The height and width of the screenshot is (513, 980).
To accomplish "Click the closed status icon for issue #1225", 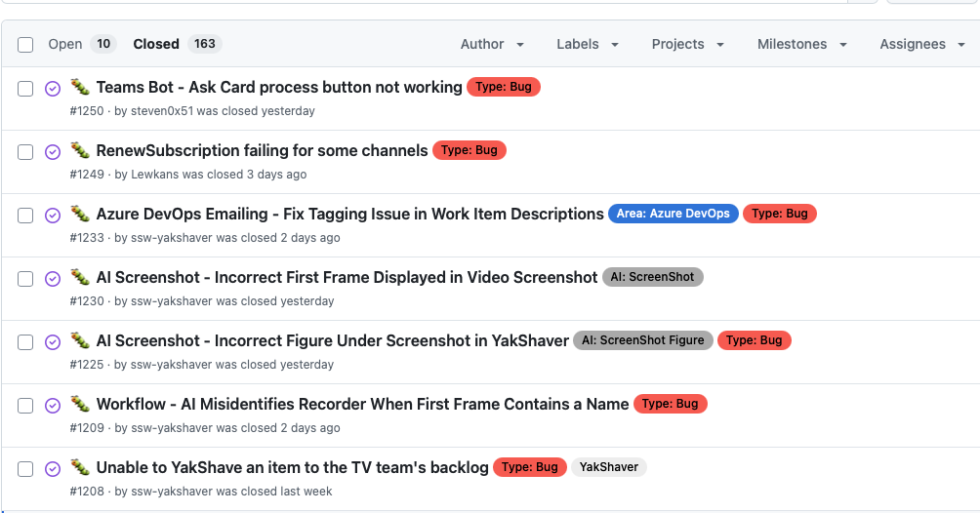I will (x=53, y=342).
